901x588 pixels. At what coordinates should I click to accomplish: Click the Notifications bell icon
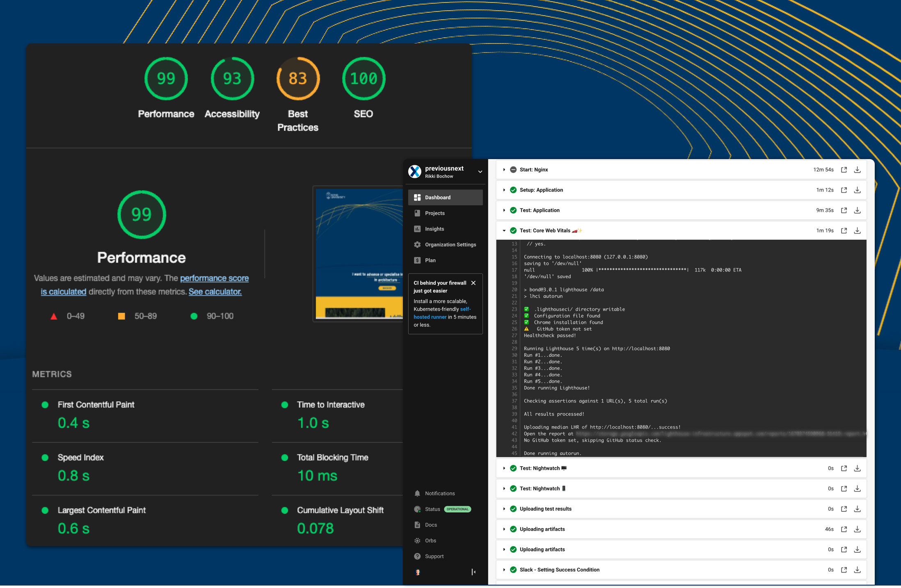pyautogui.click(x=417, y=493)
